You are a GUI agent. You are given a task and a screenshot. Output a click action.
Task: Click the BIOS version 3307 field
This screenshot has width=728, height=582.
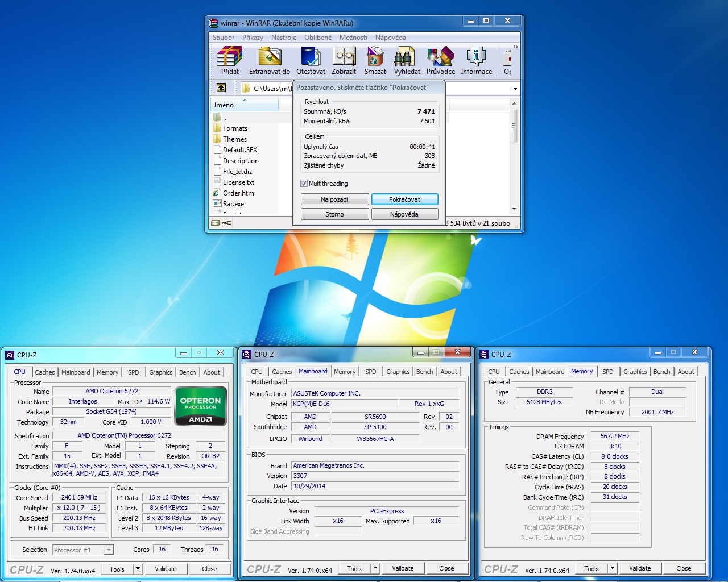[x=375, y=476]
